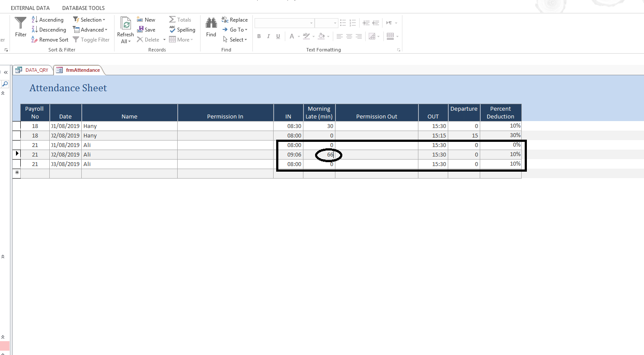644x355 pixels.
Task: Click the Refresh All icon
Action: (126, 23)
